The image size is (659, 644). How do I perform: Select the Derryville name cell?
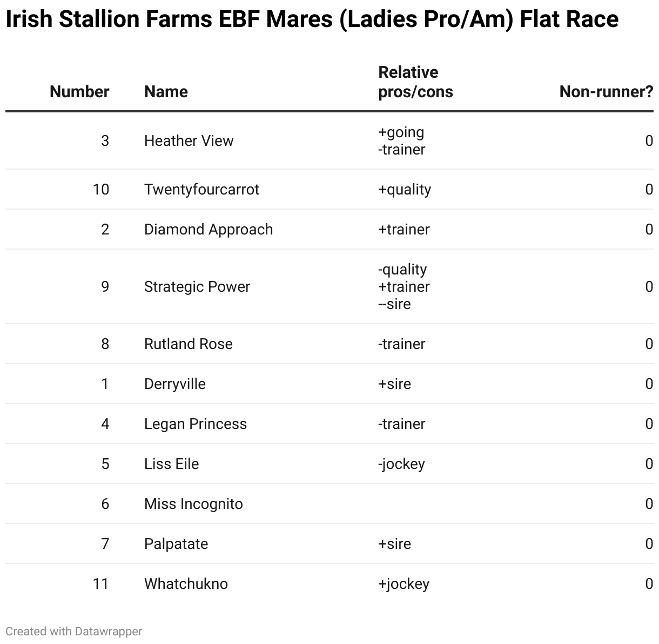point(174,384)
